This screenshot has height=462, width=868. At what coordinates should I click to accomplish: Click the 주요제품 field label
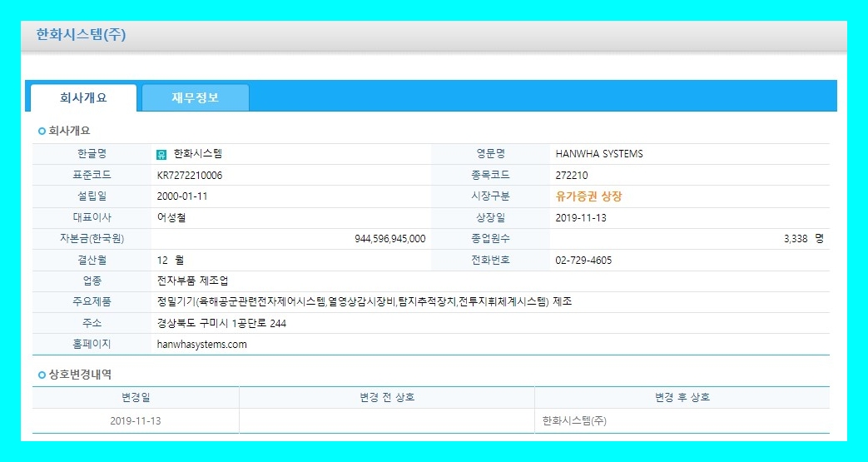92,302
